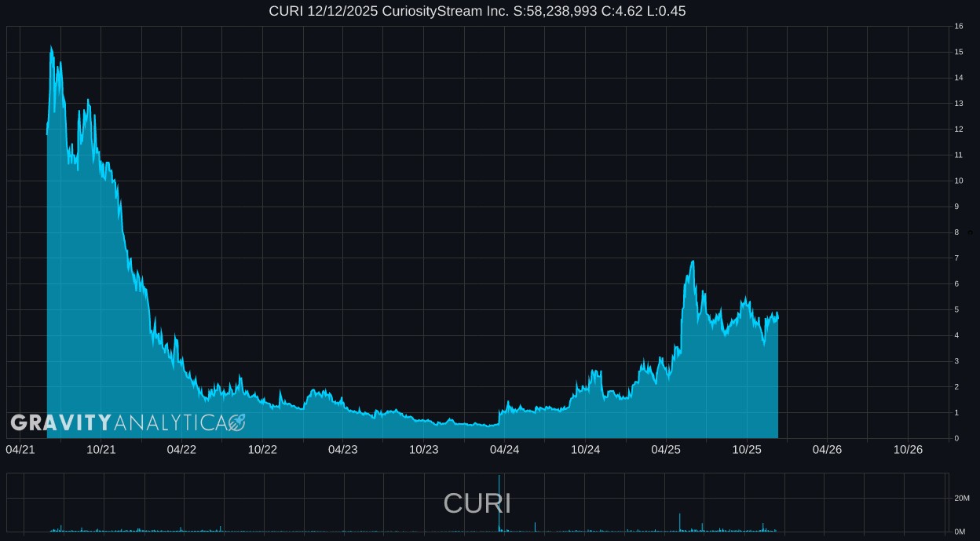Screen dimensions: 980x541
Task: Click the 0M label on volume axis
Action: click(x=960, y=532)
